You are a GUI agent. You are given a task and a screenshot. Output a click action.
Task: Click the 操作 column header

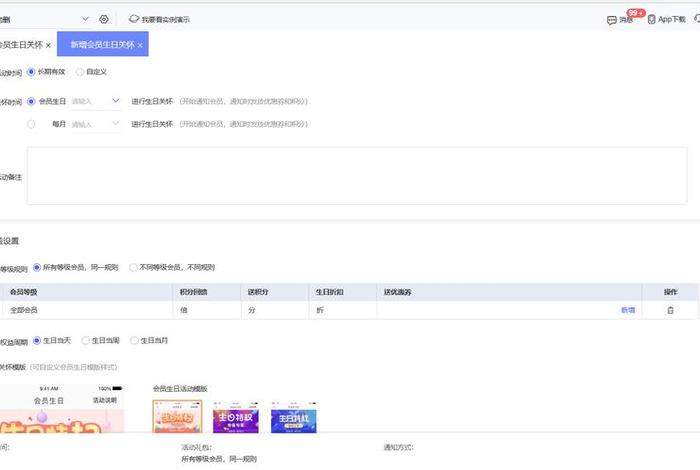(x=671, y=292)
